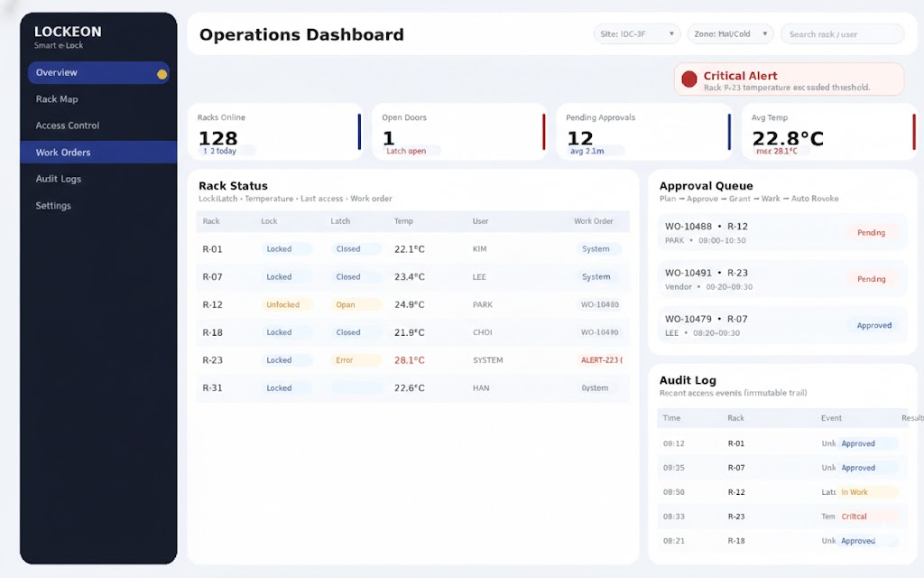Open the ALERT-223 work order link
This screenshot has height=578, width=924.
(x=600, y=360)
